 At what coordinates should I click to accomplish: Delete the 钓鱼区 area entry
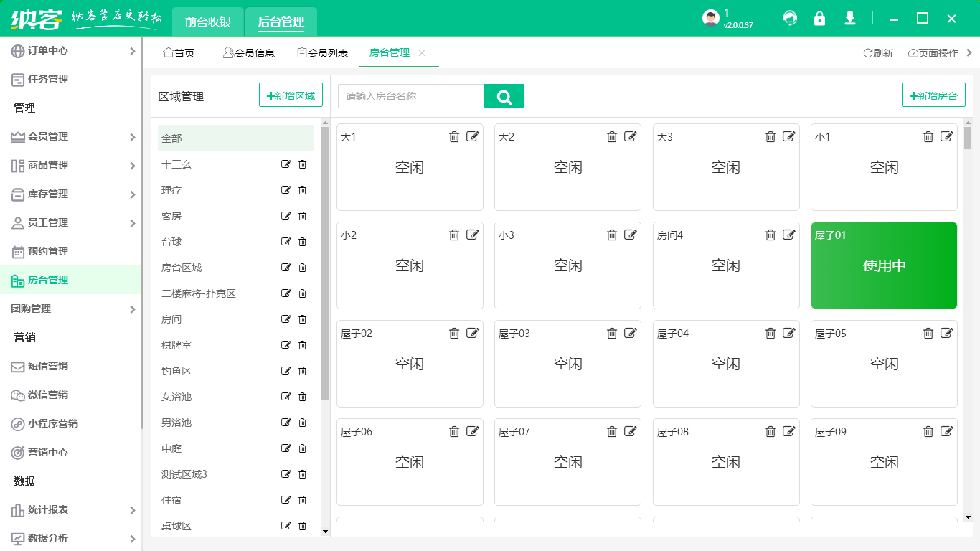302,371
